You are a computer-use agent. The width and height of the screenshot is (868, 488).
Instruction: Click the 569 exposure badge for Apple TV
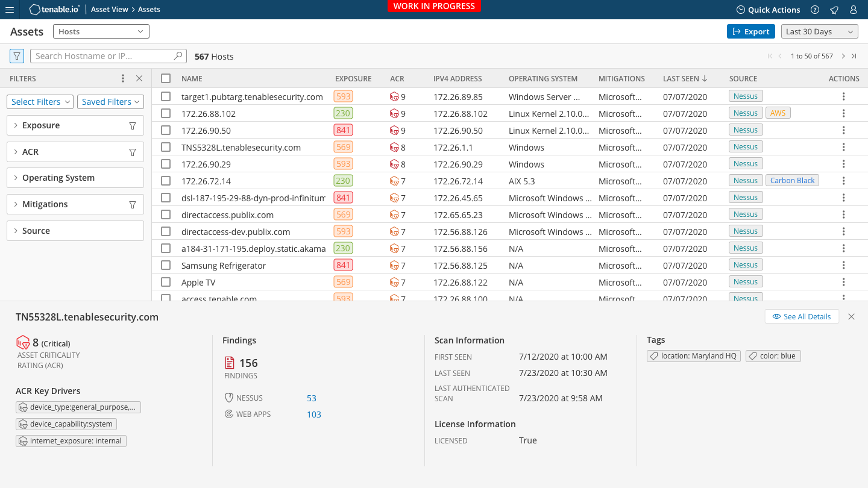(344, 282)
